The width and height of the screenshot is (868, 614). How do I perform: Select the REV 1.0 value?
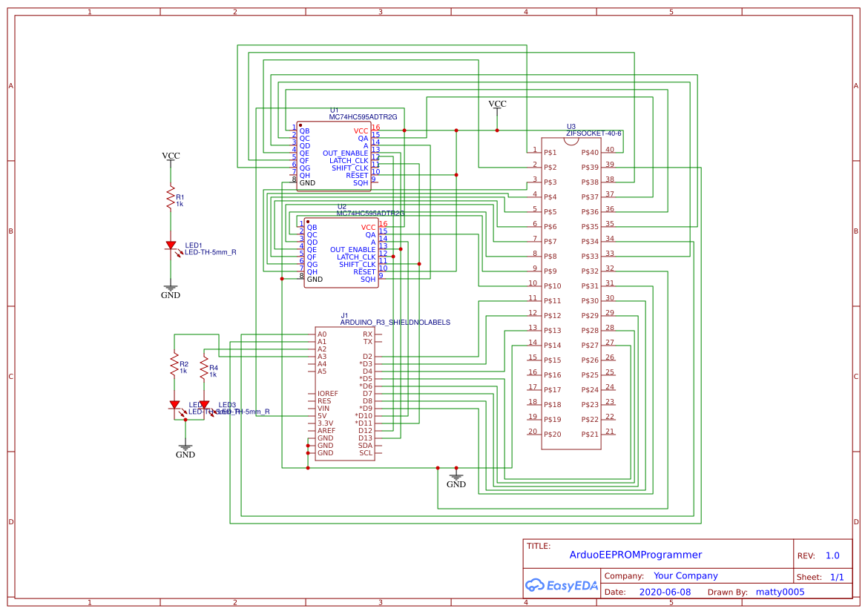832,555
